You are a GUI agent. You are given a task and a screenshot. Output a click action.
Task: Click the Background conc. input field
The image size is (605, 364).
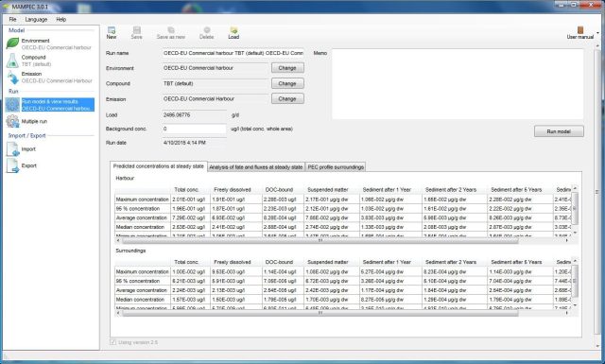[194, 129]
